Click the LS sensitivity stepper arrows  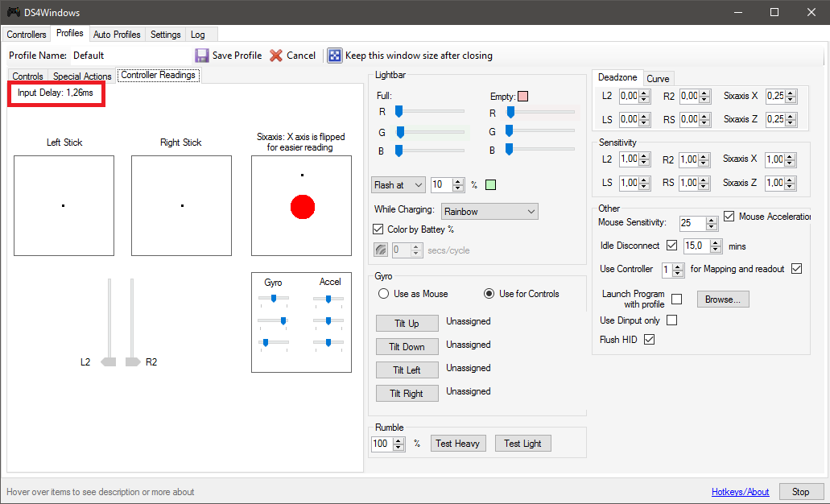[x=644, y=184]
